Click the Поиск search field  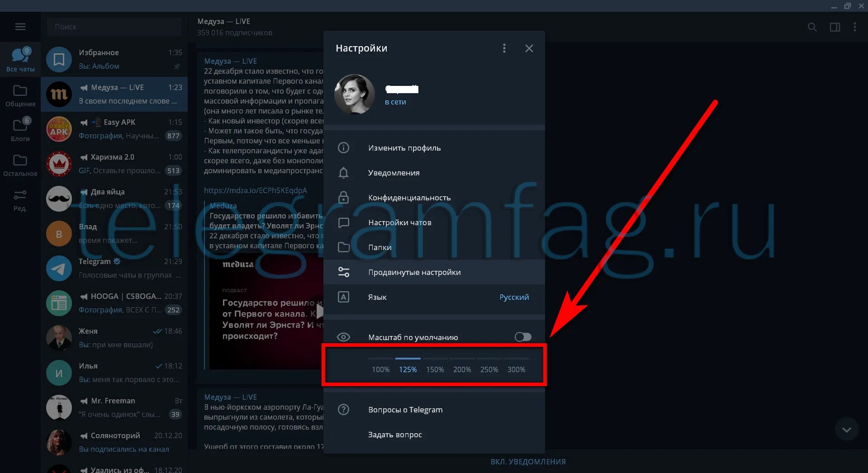(x=114, y=27)
